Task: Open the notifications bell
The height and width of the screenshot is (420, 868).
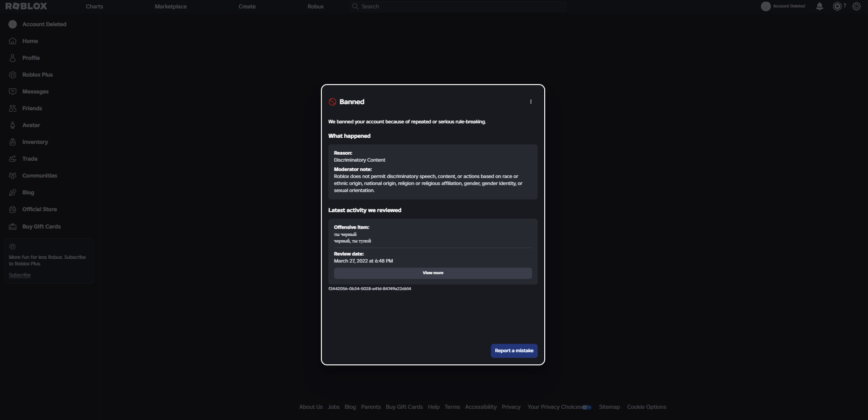Action: [819, 6]
